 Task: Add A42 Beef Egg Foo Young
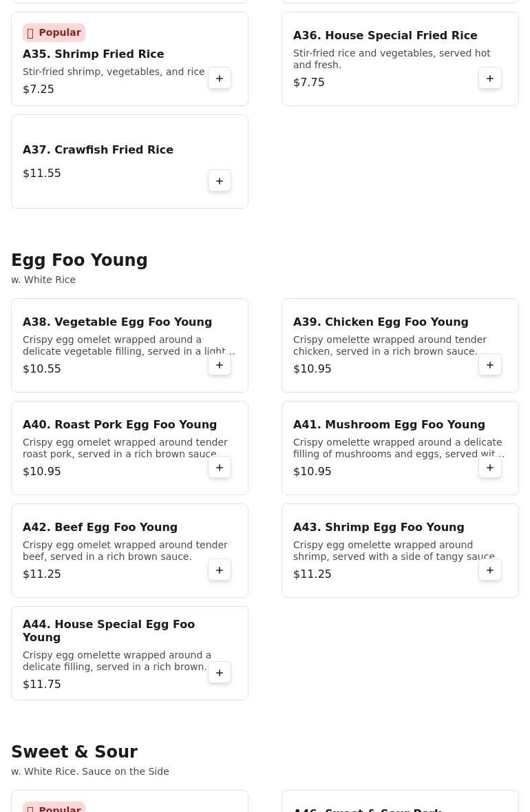point(220,570)
